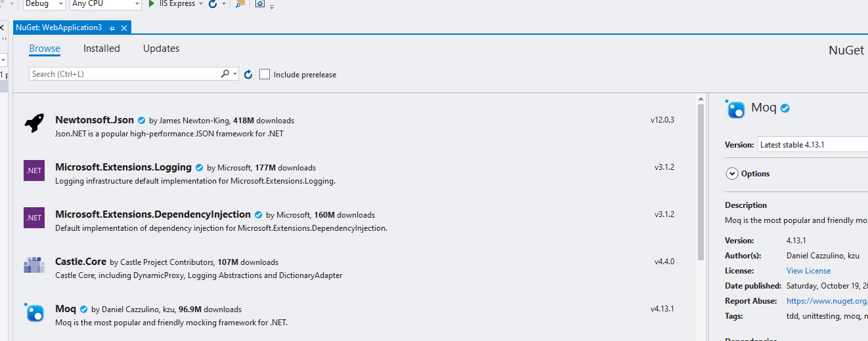The image size is (868, 341).
Task: Open the View License link
Action: point(808,271)
